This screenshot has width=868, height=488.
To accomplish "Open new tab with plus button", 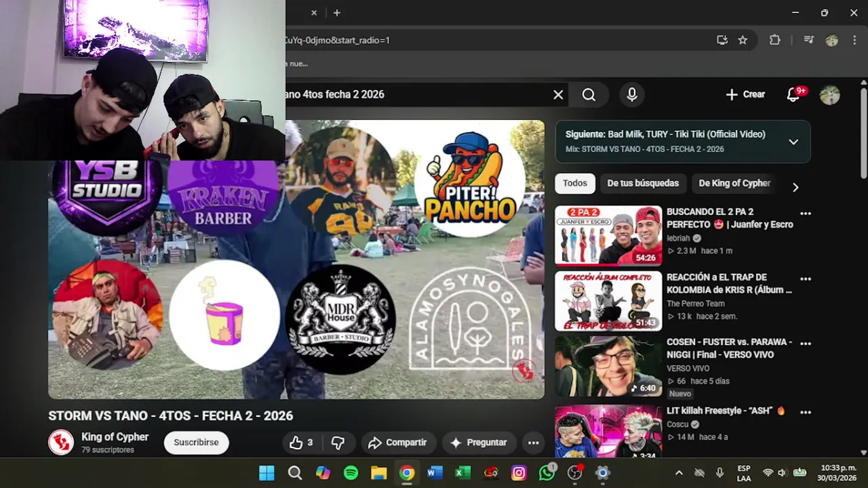I will click(x=336, y=13).
